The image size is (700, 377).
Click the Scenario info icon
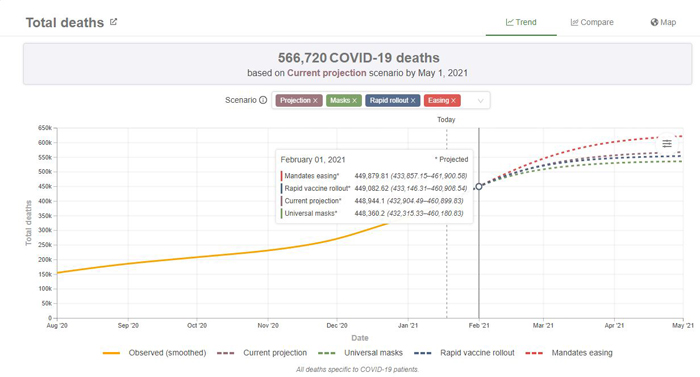coord(263,100)
